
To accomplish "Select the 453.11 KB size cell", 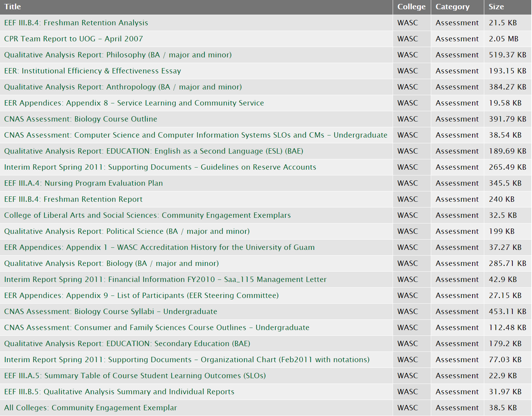I will (x=507, y=312).
